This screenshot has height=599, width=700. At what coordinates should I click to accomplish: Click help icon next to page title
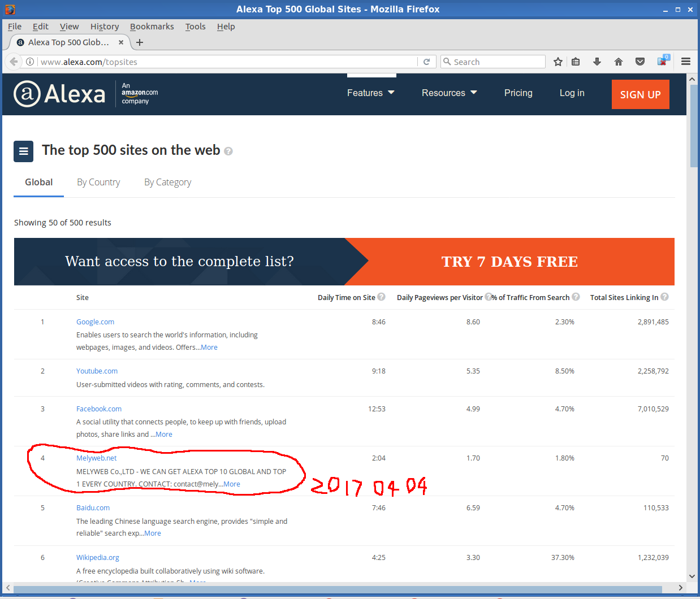point(228,151)
